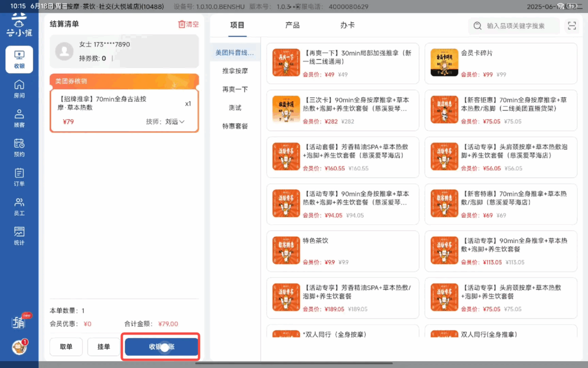Click the ¥79 price on the order item
The width and height of the screenshot is (588, 368).
[68, 122]
